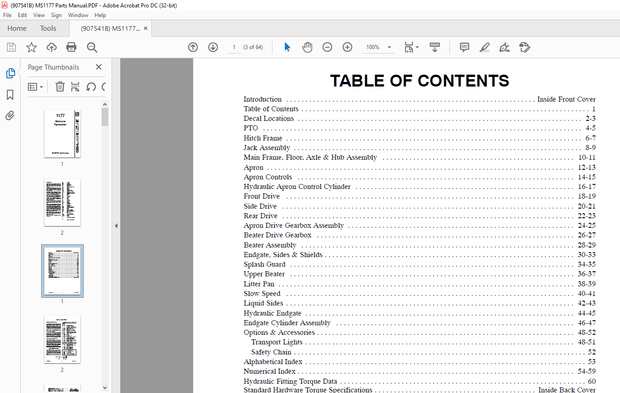Open the Window menu
Screen dimensions: 620x393
78,15
